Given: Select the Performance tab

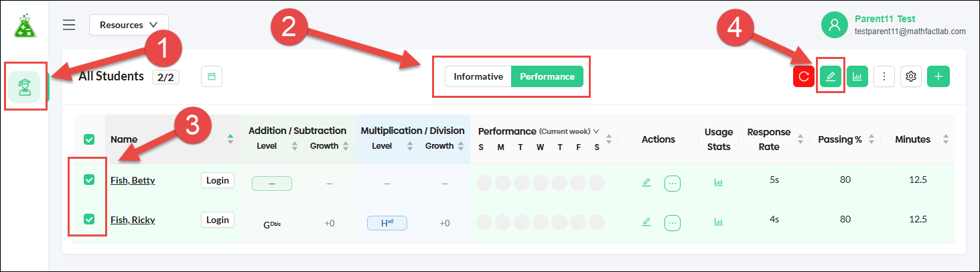Looking at the screenshot, I should [x=547, y=76].
